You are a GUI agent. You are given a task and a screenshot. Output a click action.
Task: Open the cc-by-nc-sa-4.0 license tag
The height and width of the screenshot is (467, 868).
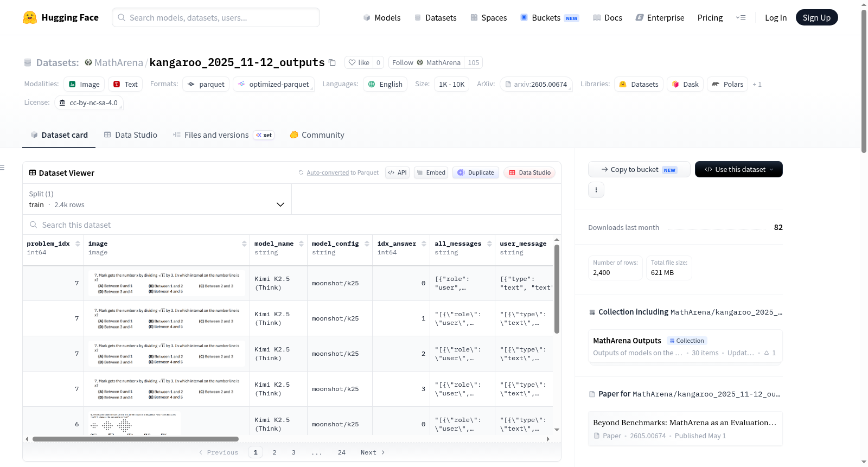(89, 103)
